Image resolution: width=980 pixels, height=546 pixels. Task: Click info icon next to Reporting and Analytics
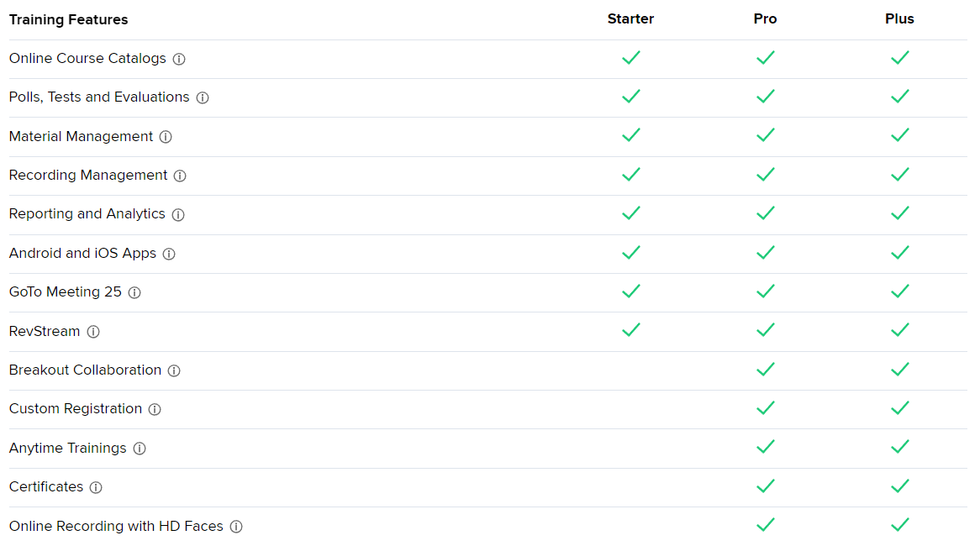click(178, 214)
